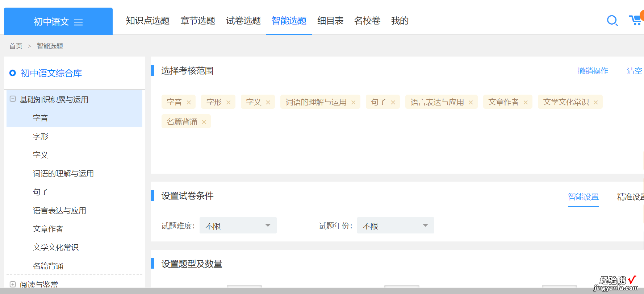Open the 试题难度 dropdown
Screen dimensions: 644x294
pyautogui.click(x=238, y=225)
